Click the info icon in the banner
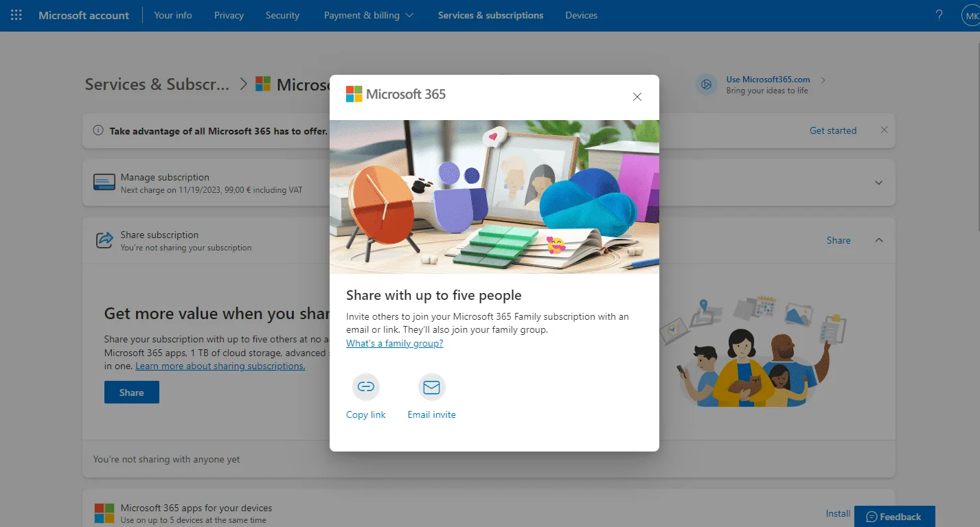 [x=98, y=130]
